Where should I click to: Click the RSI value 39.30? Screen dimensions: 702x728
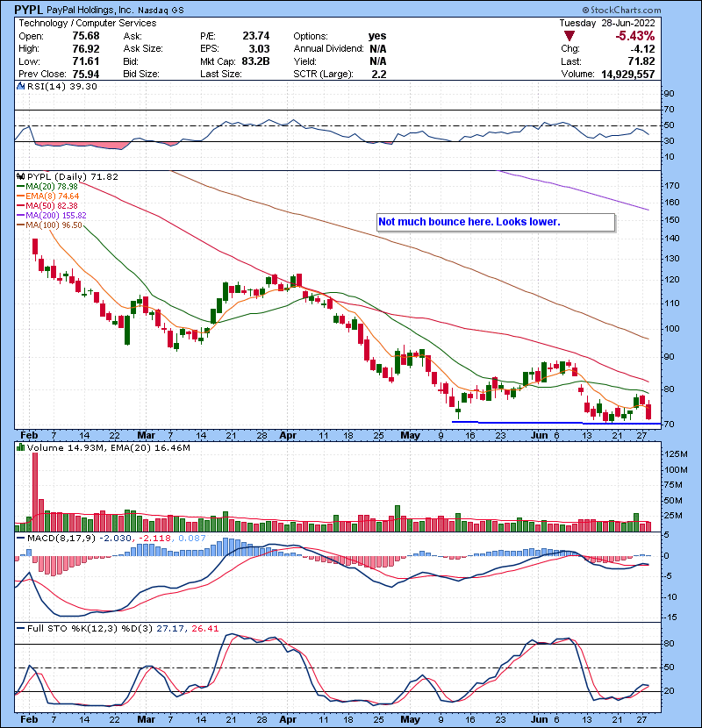tap(84, 86)
